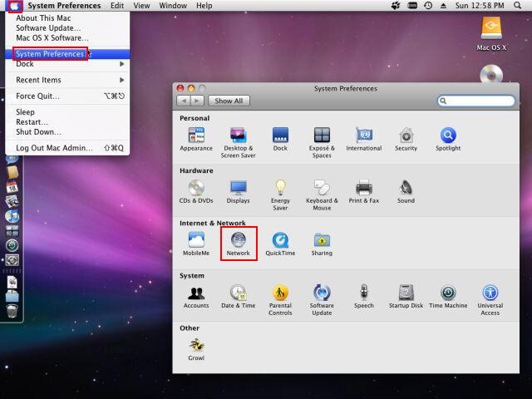Open the Spaces icon in the Dock
The image size is (532, 399).
[x=12, y=231]
